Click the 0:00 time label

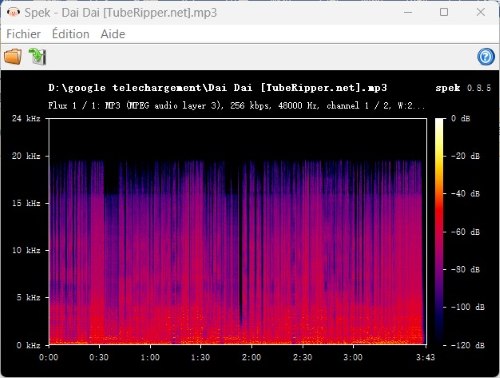click(49, 357)
